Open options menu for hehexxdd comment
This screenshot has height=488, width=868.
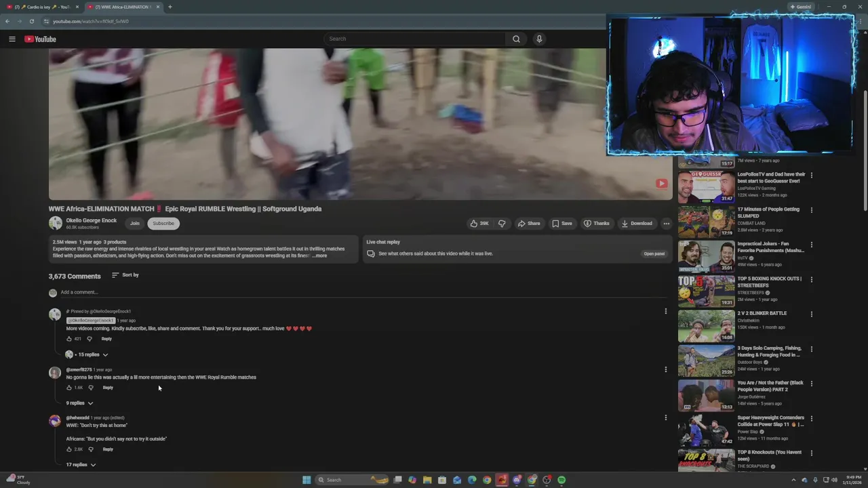point(665,418)
